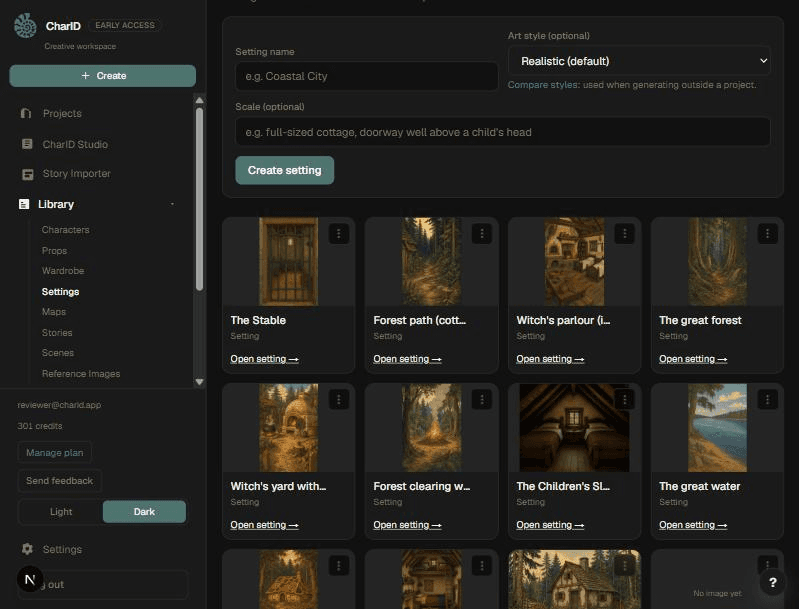The image size is (799, 609).
Task: Open three-dot menu on The great forest card
Action: click(x=767, y=234)
